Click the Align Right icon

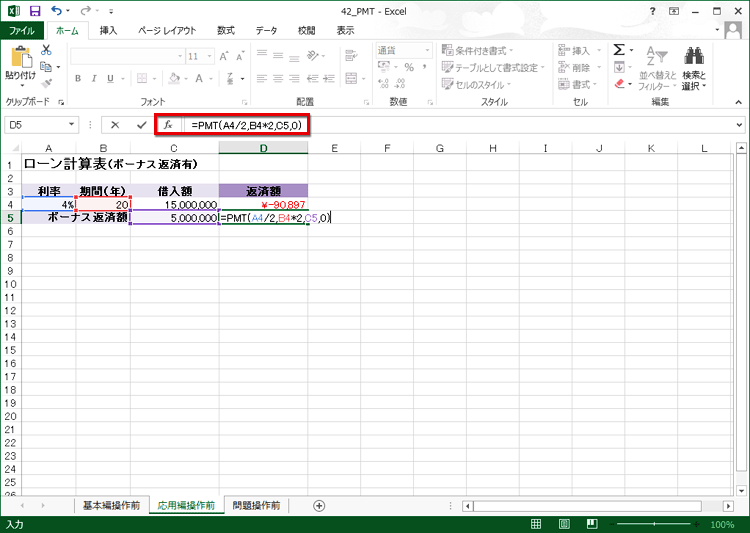(x=294, y=78)
